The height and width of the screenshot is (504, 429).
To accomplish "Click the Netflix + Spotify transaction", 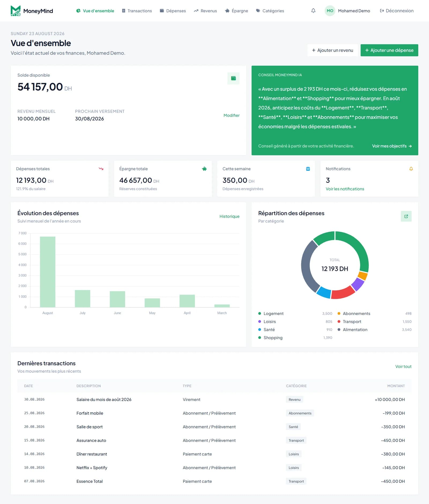I will point(214,468).
